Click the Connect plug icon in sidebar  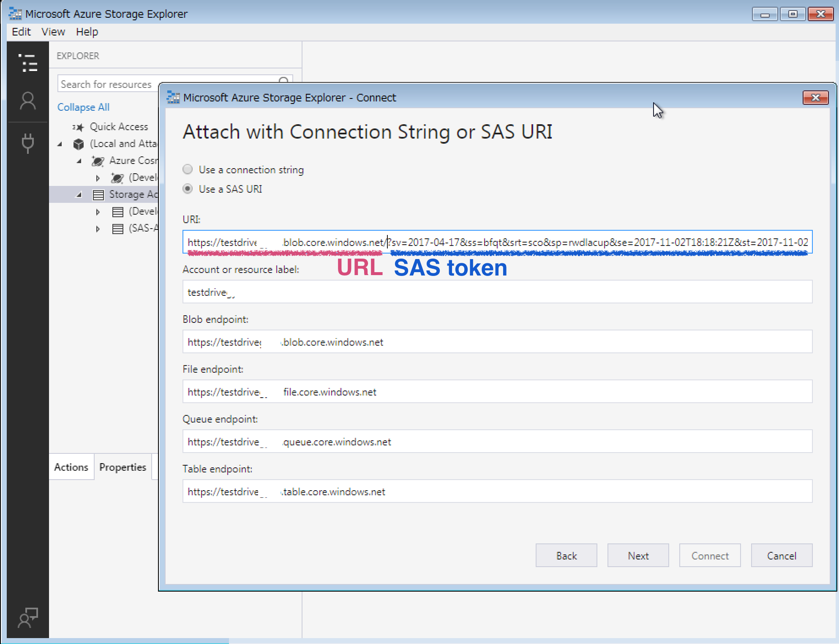point(28,143)
